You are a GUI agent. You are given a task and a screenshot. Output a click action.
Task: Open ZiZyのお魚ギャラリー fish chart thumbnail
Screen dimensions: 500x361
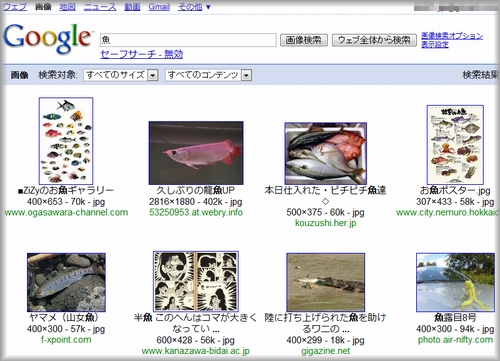(66, 141)
